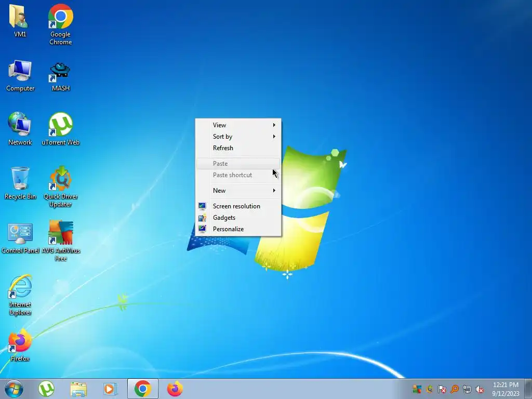Choose Paste in the context menu
This screenshot has width=532, height=399.
(x=238, y=164)
